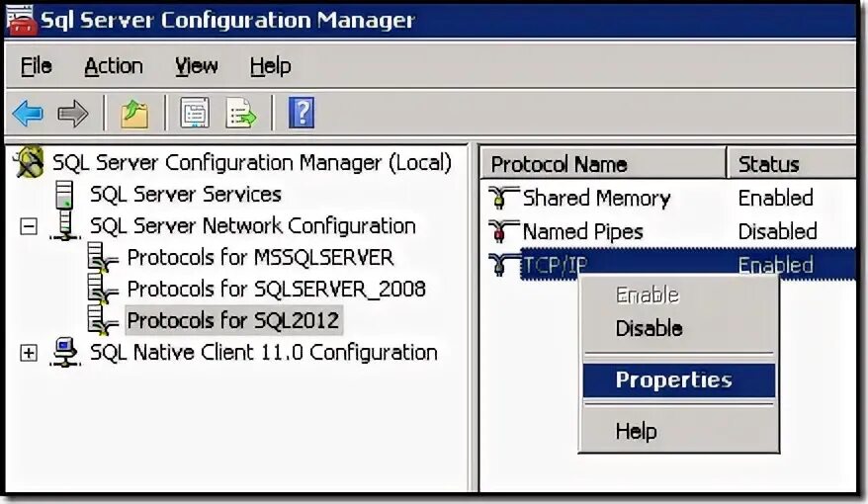Select Protocols for SQLSERVER_2008
868x504 pixels.
(276, 289)
